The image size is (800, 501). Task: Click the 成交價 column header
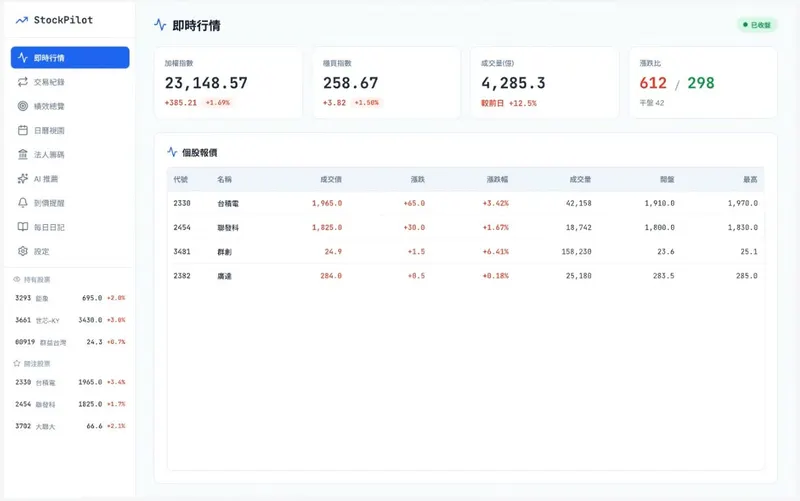(331, 179)
